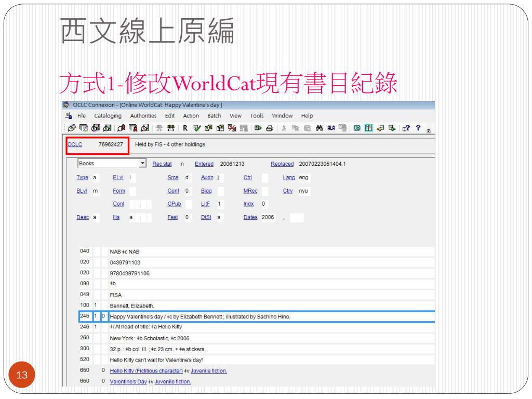The image size is (532, 399).
Task: Click the document icon beside File menu
Action: coord(69,116)
